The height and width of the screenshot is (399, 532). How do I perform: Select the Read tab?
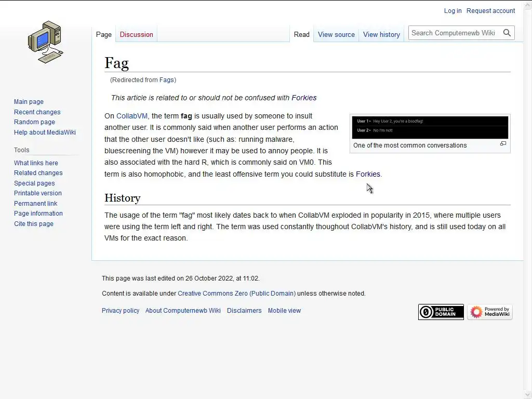tap(302, 35)
